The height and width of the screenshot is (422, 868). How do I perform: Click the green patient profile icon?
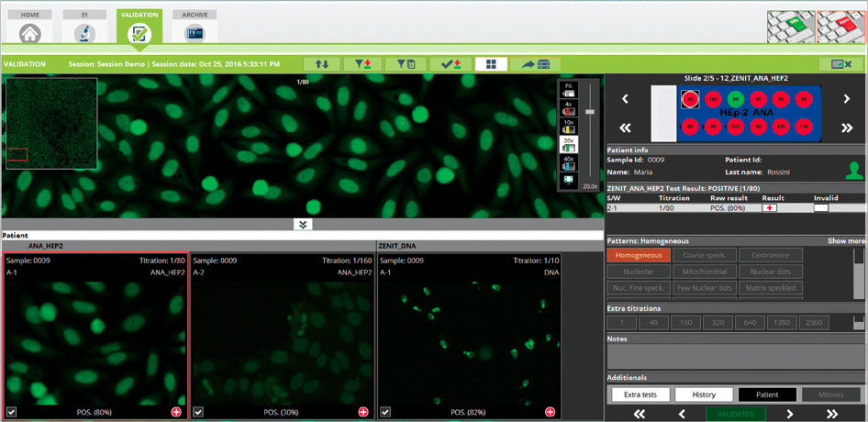(854, 169)
